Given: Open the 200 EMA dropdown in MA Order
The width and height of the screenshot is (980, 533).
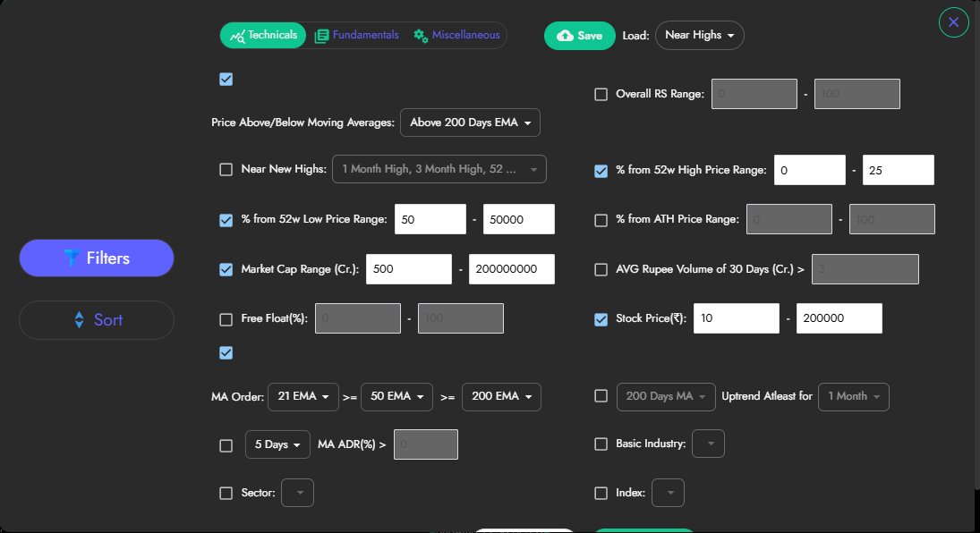Looking at the screenshot, I should click(x=501, y=397).
